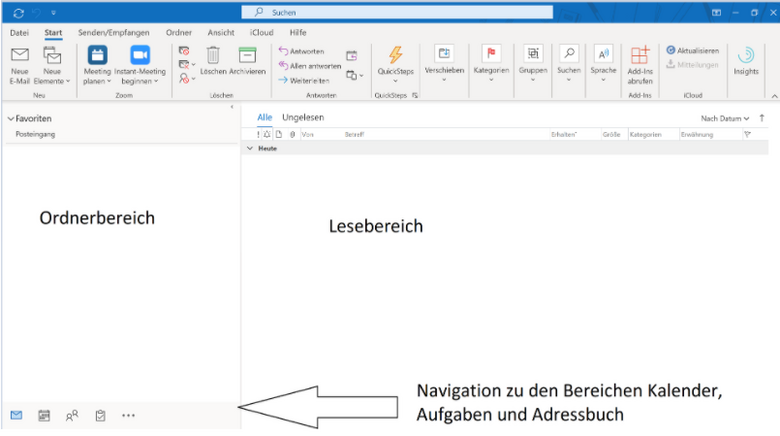This screenshot has height=436, width=780.
Task: Open the Nach Datum sort dropdown
Action: coord(724,118)
